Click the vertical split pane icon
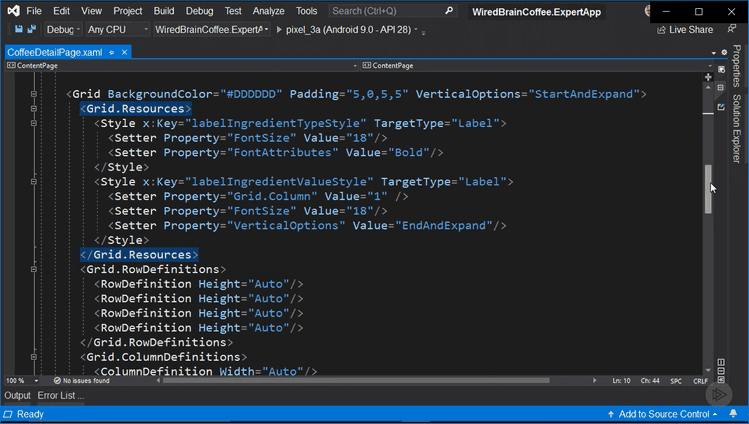Viewport: 749px width, 424px height. click(x=721, y=362)
